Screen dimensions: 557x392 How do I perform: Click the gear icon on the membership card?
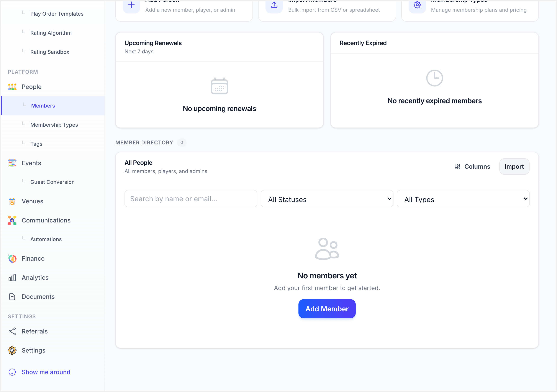pos(417,5)
